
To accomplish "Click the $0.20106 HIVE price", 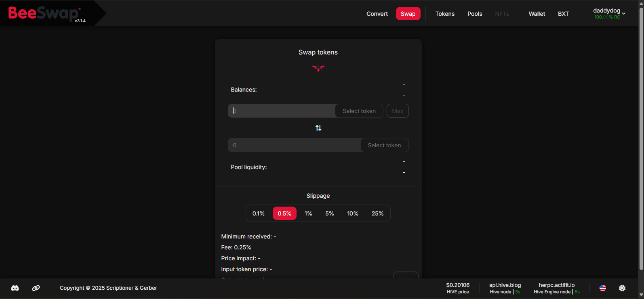I will [458, 288].
